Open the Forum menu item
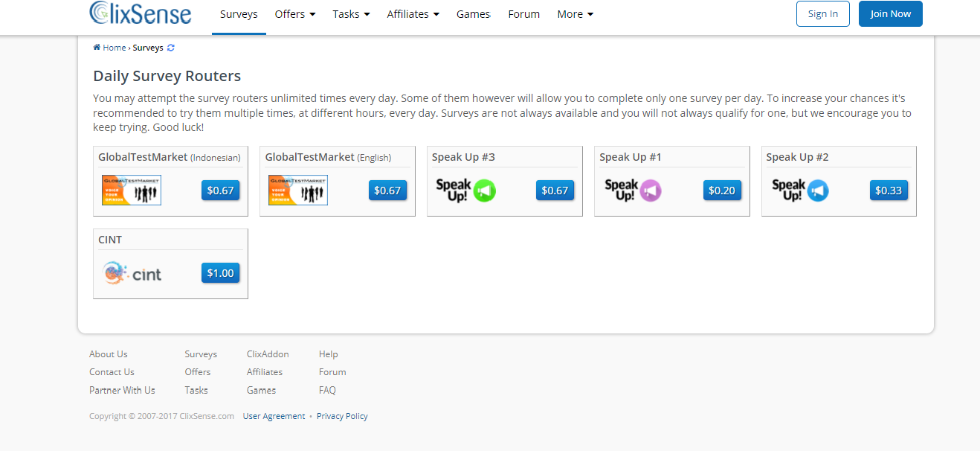 click(x=524, y=14)
